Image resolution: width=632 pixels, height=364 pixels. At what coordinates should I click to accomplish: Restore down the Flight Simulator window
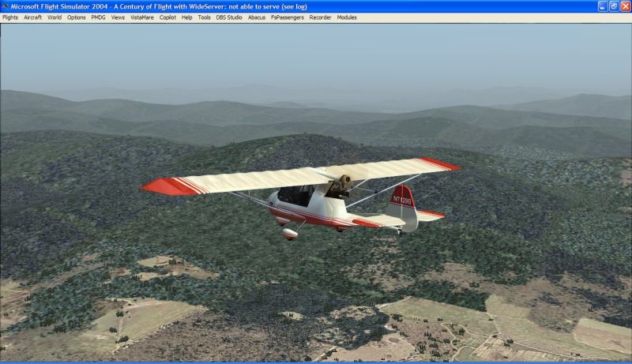pos(614,6)
